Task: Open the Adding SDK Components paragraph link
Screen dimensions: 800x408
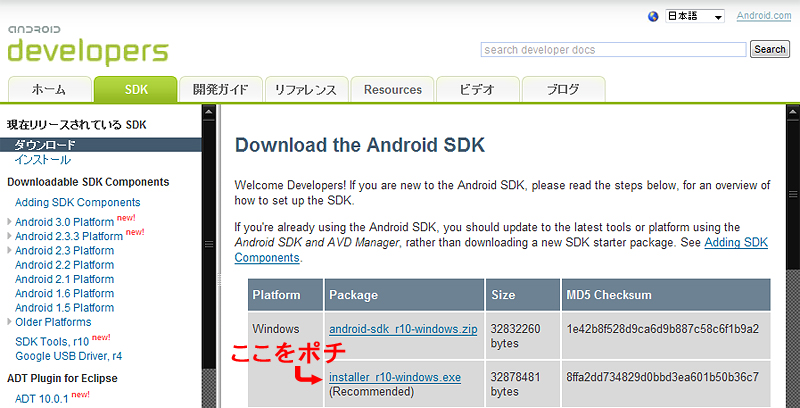Action: coord(501,250)
